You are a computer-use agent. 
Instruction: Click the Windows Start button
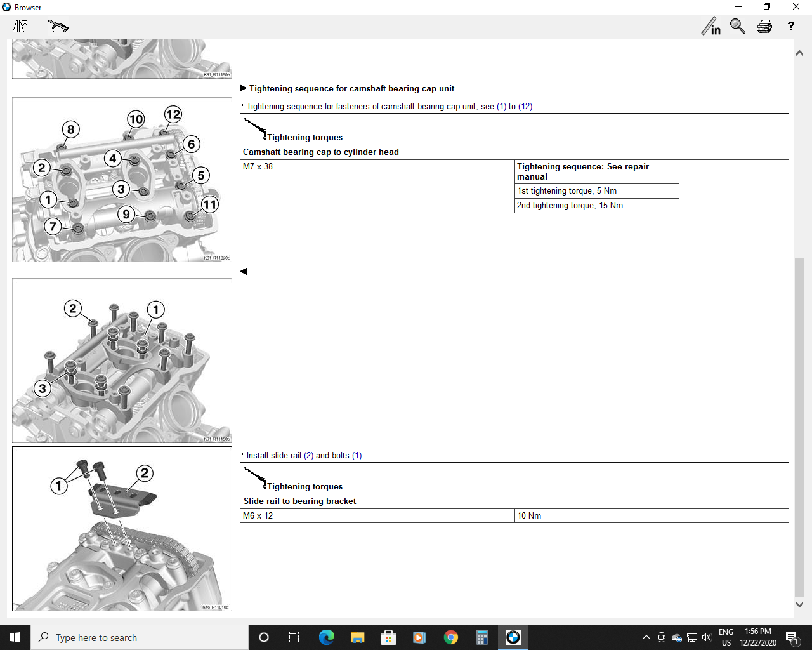tap(15, 637)
